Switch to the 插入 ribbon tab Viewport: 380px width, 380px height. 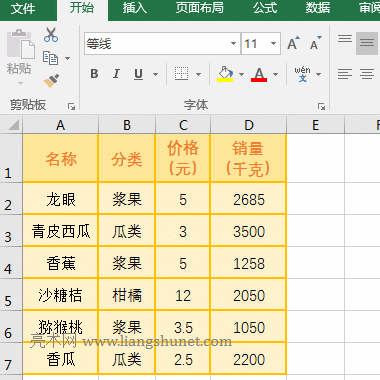click(134, 8)
